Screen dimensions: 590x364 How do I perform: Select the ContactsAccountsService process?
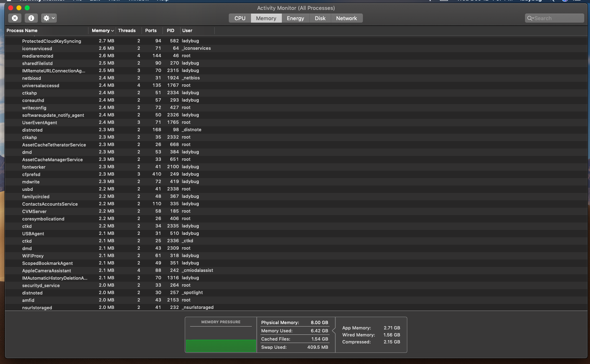pos(296,204)
